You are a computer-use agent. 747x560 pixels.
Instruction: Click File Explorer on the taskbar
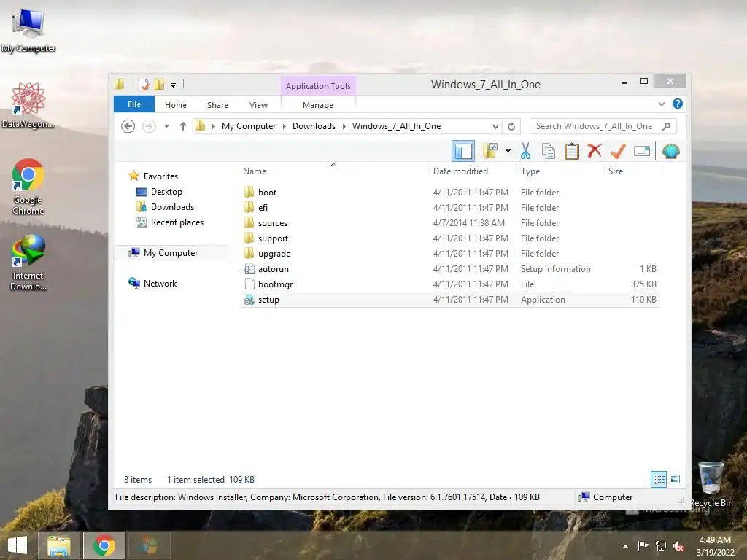58,545
